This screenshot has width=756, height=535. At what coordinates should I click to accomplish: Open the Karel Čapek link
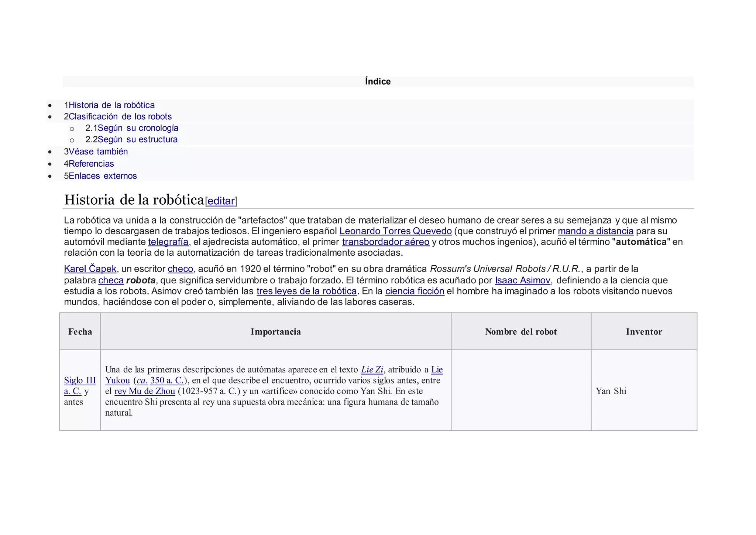[90, 269]
